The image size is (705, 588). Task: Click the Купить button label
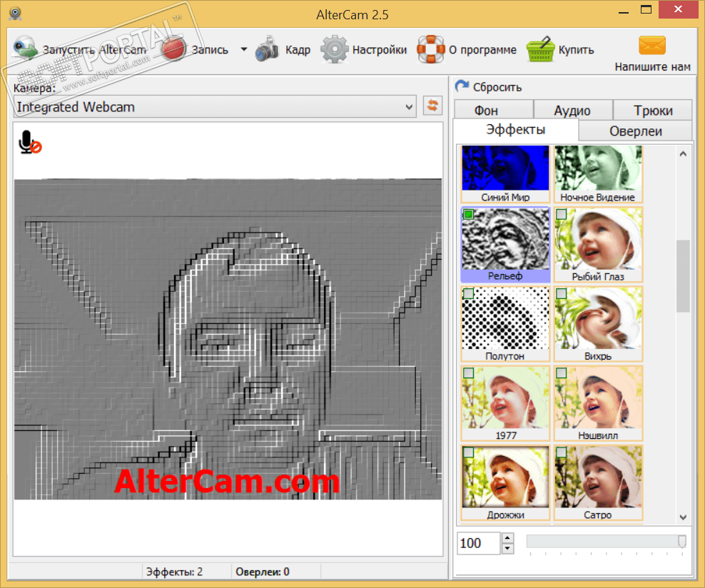pyautogui.click(x=576, y=49)
